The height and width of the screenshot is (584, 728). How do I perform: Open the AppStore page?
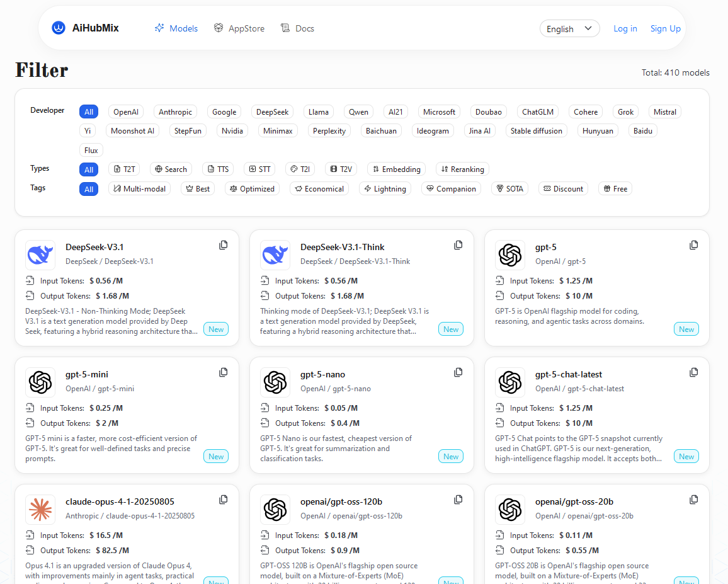(239, 28)
